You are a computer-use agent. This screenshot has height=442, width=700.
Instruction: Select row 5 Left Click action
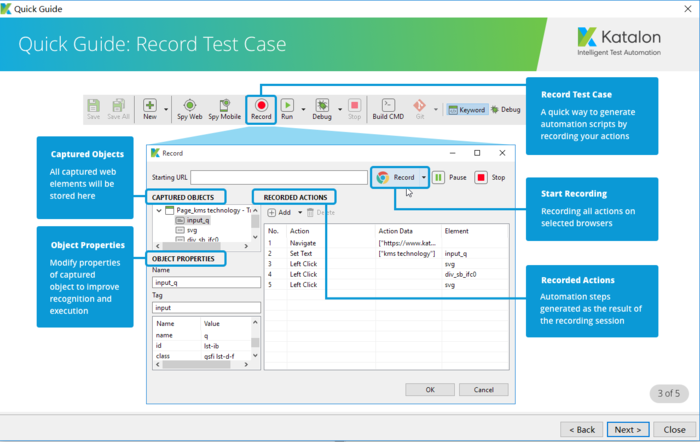(x=387, y=284)
